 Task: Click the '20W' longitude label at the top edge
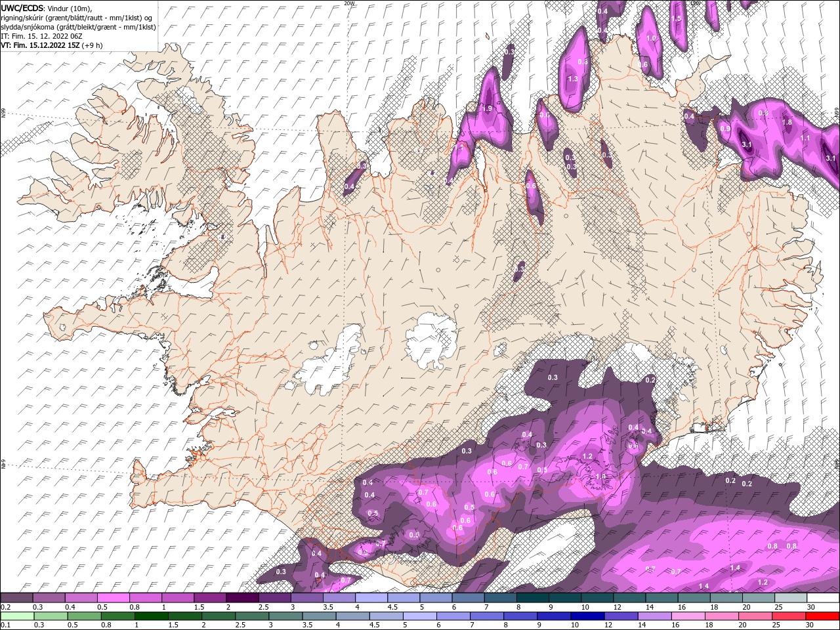[x=349, y=3]
